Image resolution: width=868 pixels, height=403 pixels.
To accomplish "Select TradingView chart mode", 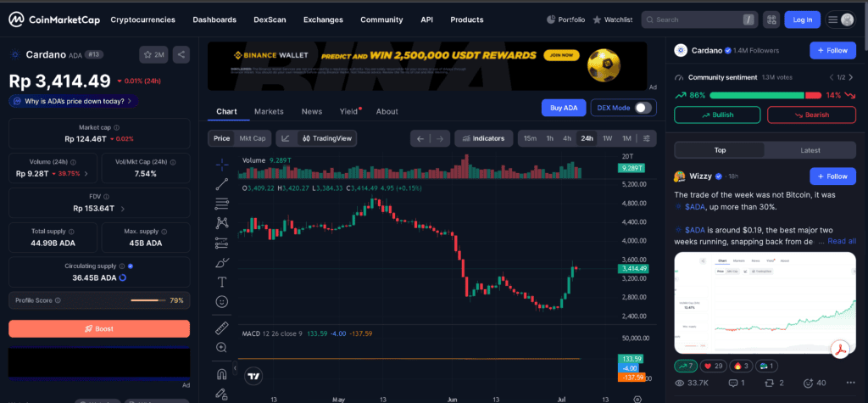I will click(x=326, y=138).
